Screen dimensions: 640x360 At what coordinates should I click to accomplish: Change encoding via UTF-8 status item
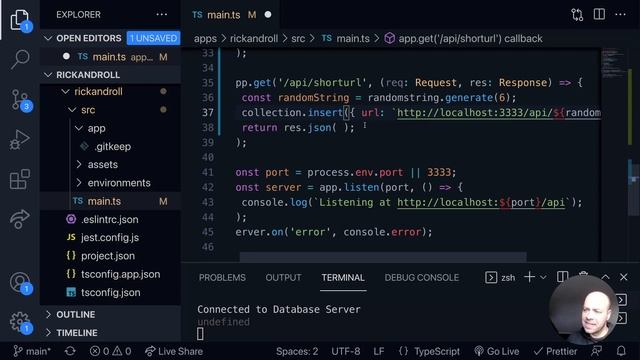click(346, 351)
